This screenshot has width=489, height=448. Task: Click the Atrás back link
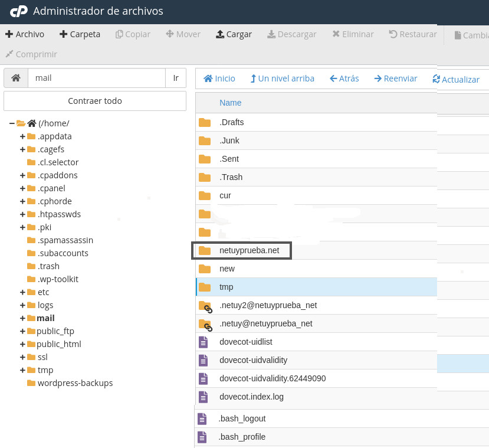pyautogui.click(x=344, y=79)
